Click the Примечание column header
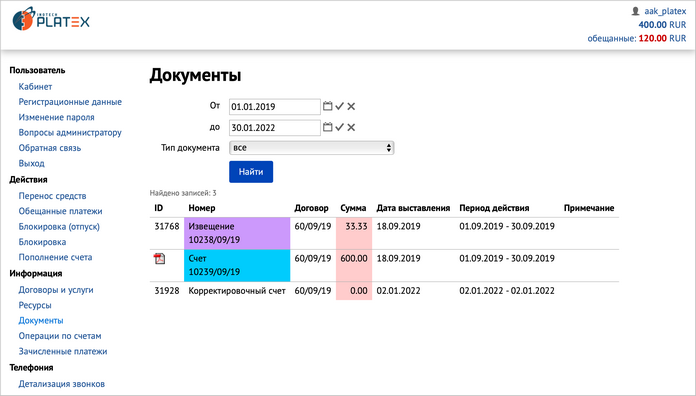Viewport: 696px width, 396px height. click(589, 208)
